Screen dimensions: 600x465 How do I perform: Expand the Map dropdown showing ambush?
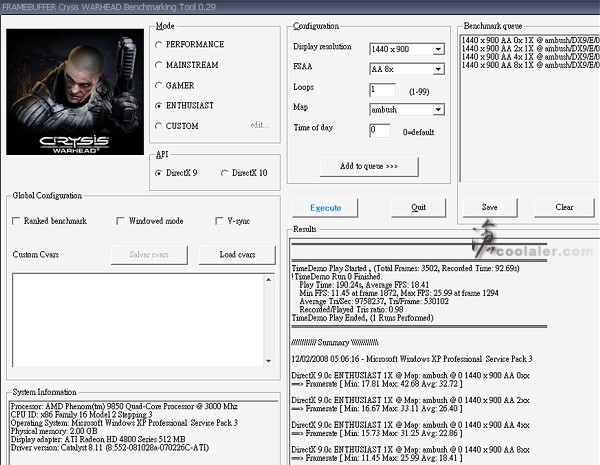click(439, 110)
